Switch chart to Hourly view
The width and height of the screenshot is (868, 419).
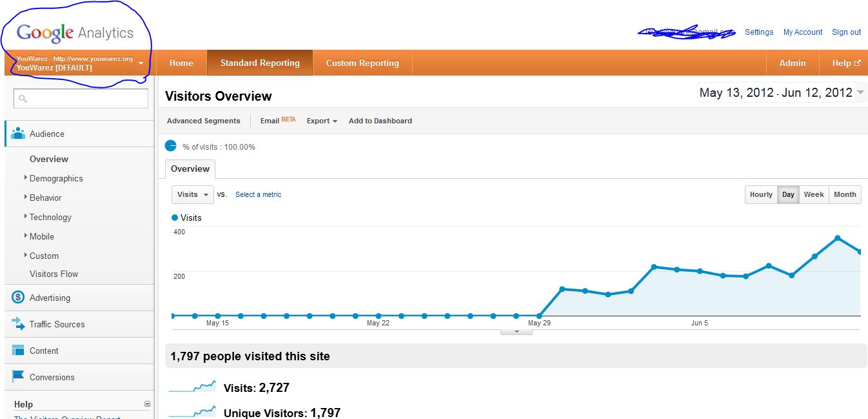(761, 194)
